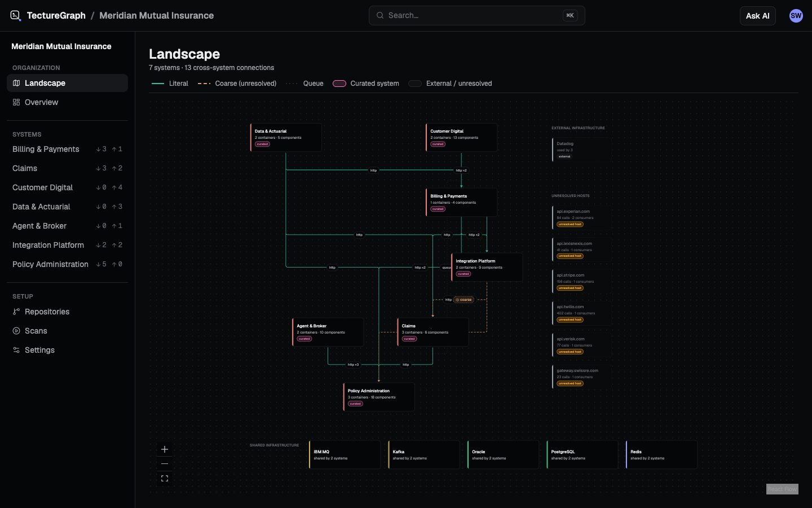Open the Landscape sidebar item

[67, 83]
